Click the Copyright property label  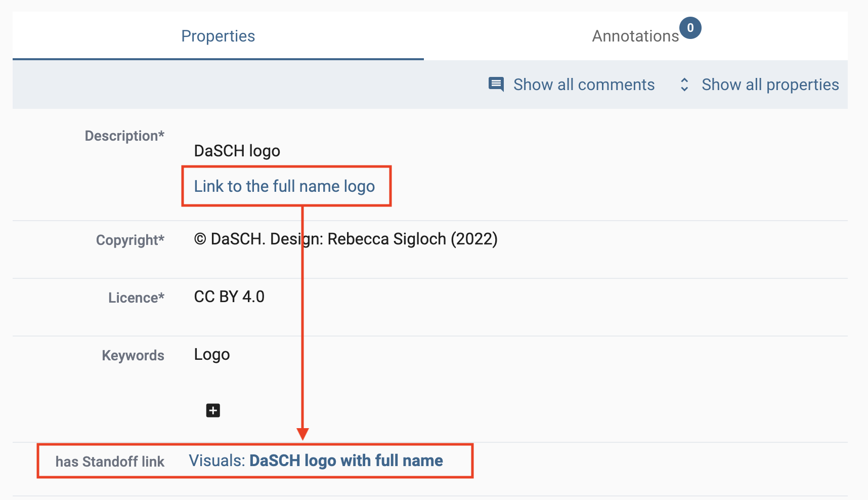tap(130, 240)
